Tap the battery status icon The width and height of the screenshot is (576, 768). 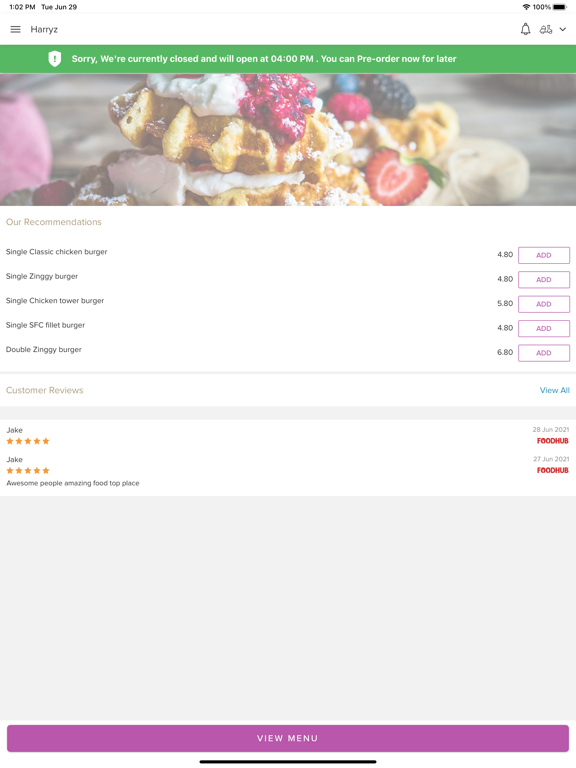point(560,7)
